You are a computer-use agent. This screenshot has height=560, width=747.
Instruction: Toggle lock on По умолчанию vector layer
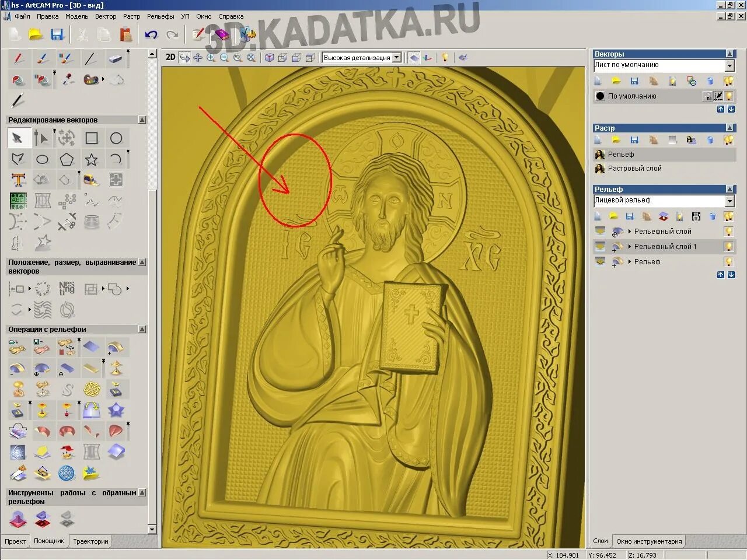coord(708,96)
